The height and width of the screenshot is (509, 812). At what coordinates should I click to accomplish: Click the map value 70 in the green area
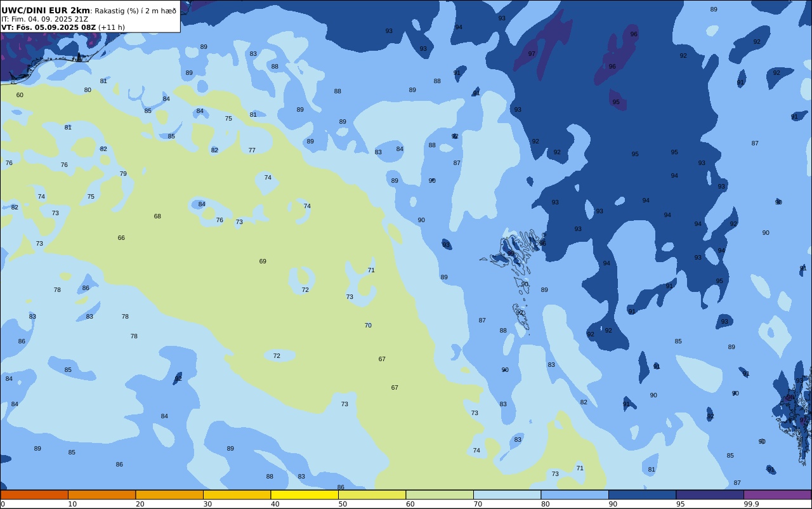368,326
